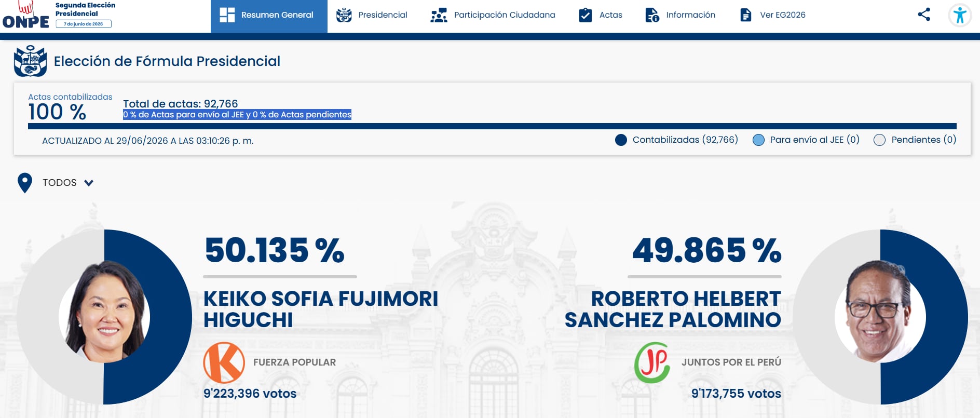Viewport: 980px width, 418px height.
Task: Open the Resumen General tab
Action: pyautogui.click(x=269, y=16)
